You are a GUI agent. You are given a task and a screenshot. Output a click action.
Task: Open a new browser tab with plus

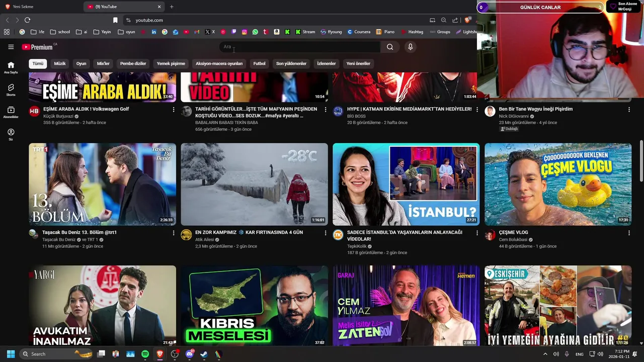pos(172,7)
